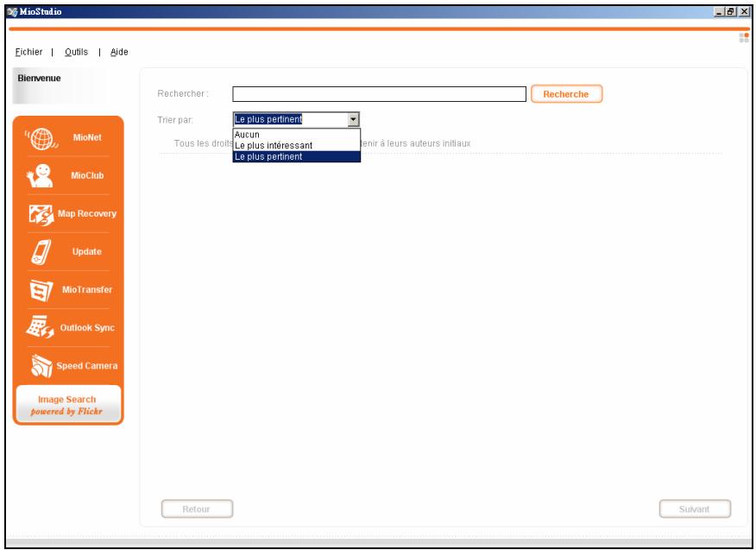This screenshot has width=756, height=550.
Task: Click the Update label in the sidebar
Action: pos(87,252)
